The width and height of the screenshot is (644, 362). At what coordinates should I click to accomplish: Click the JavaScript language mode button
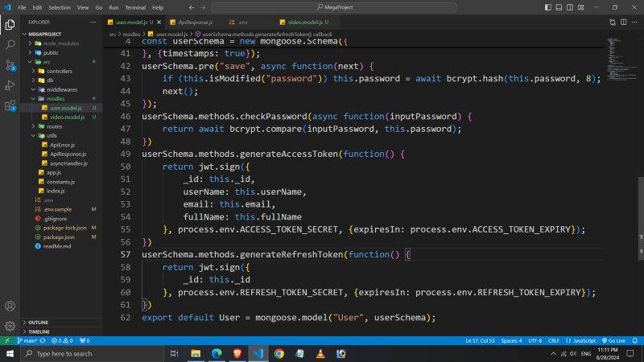583,340
